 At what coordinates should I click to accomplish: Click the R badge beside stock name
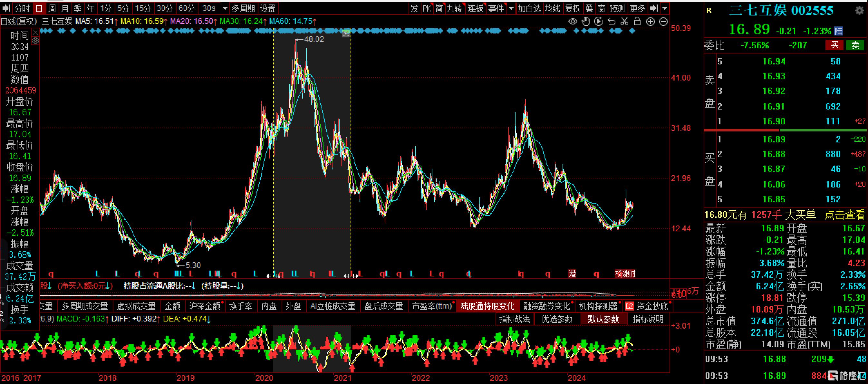click(x=709, y=11)
